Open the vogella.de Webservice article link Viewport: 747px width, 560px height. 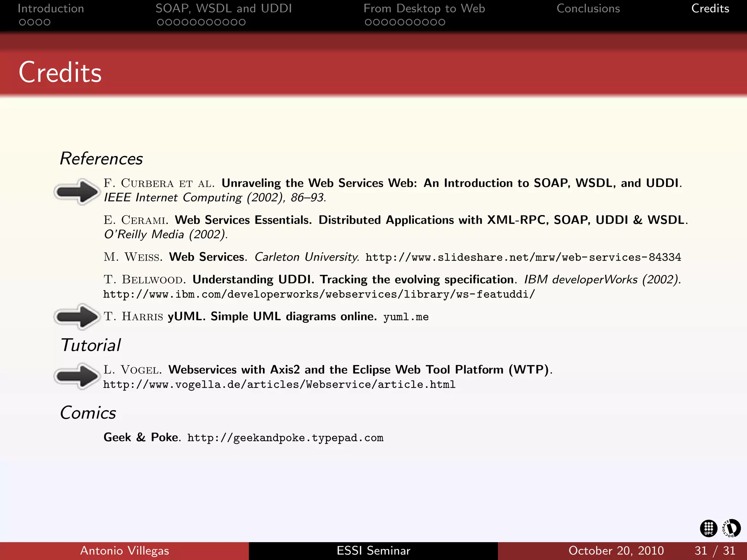coord(279,385)
